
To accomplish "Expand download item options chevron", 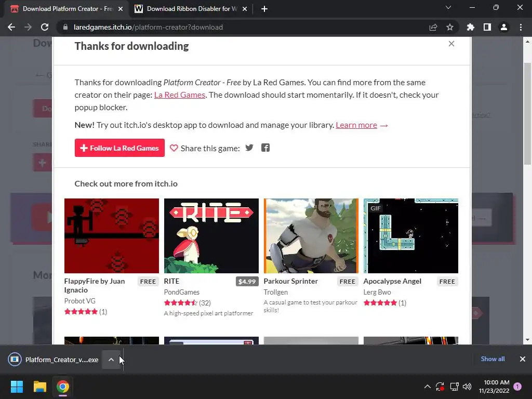I will click(x=111, y=360).
